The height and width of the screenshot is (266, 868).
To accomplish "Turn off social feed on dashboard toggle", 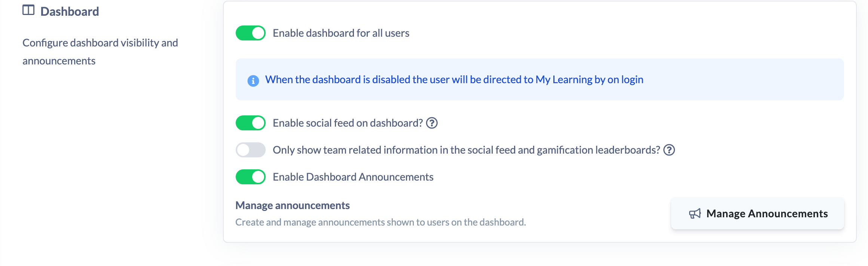I will click(x=251, y=123).
